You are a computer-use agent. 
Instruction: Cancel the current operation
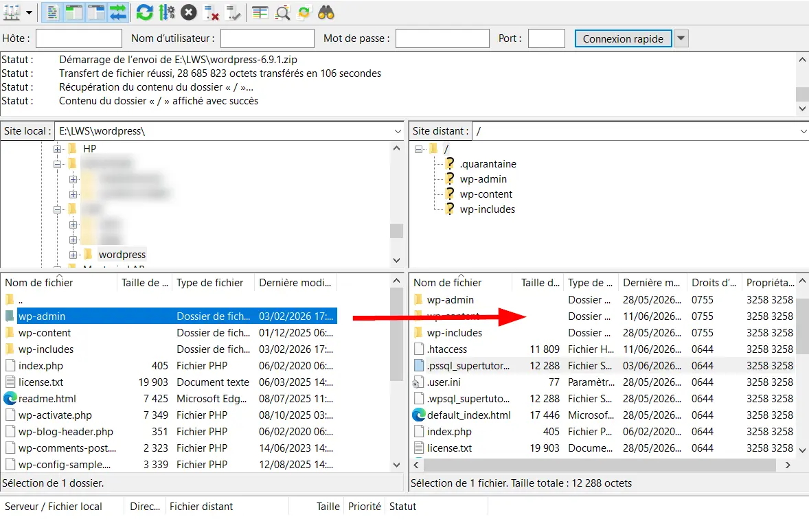189,12
